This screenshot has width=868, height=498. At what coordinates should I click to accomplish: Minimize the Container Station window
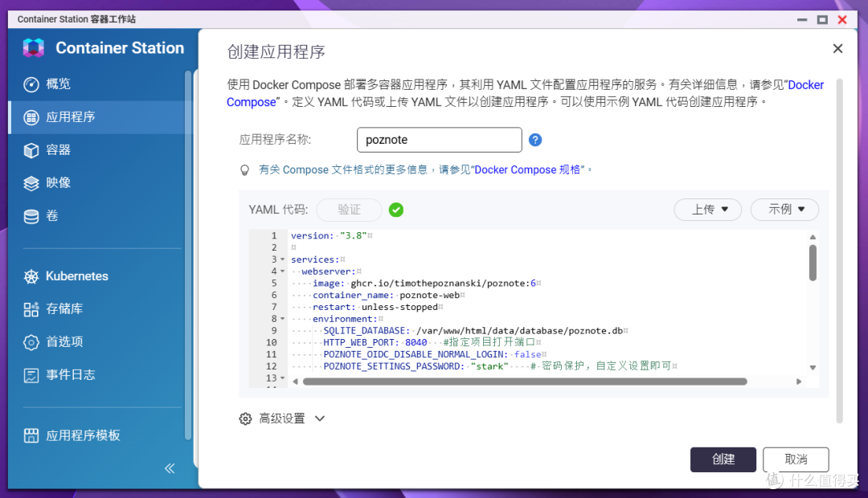tap(802, 20)
